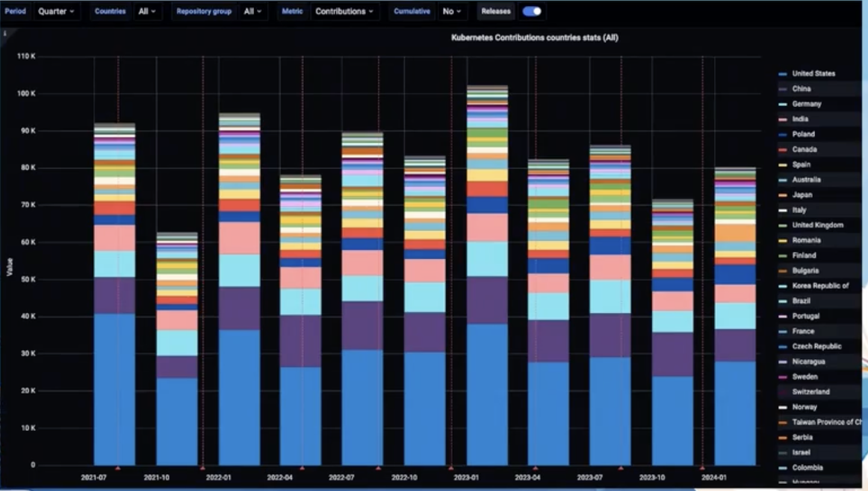Click the Cumulative variable label
The image size is (868, 491).
click(412, 11)
